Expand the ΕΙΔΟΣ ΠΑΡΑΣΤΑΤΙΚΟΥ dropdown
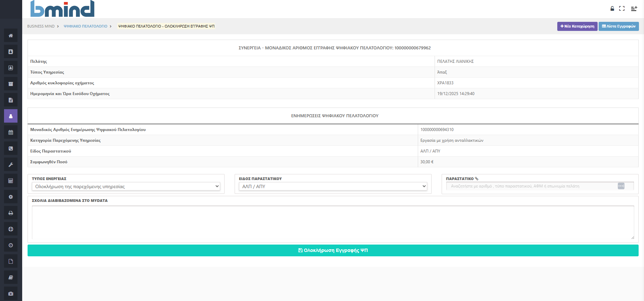 click(x=333, y=186)
